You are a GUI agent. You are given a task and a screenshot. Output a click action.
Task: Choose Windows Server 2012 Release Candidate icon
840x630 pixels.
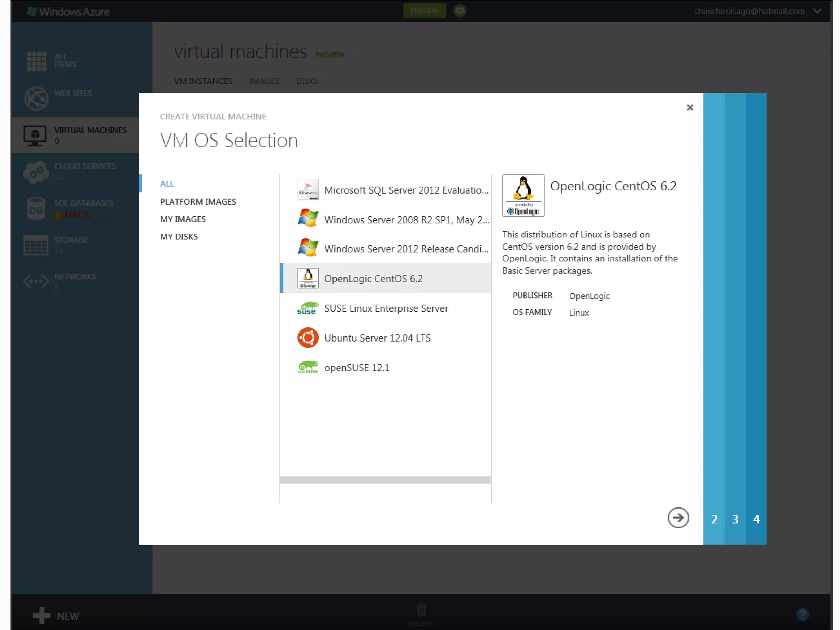[308, 248]
